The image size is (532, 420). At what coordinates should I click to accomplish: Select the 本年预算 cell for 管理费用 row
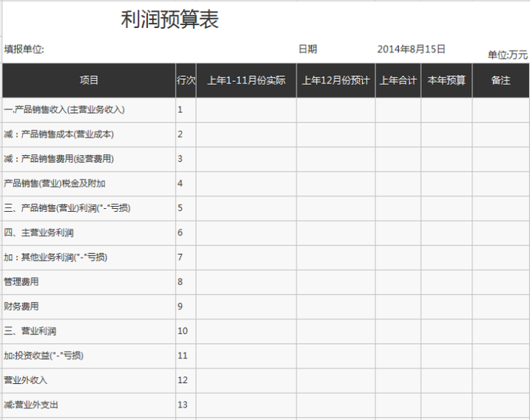click(446, 282)
